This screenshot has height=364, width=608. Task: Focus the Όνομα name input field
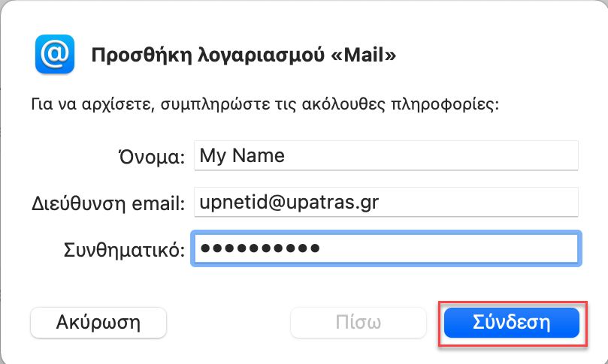(x=386, y=155)
